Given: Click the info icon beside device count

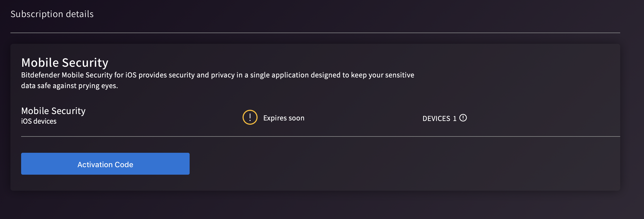Looking at the screenshot, I should 463,118.
